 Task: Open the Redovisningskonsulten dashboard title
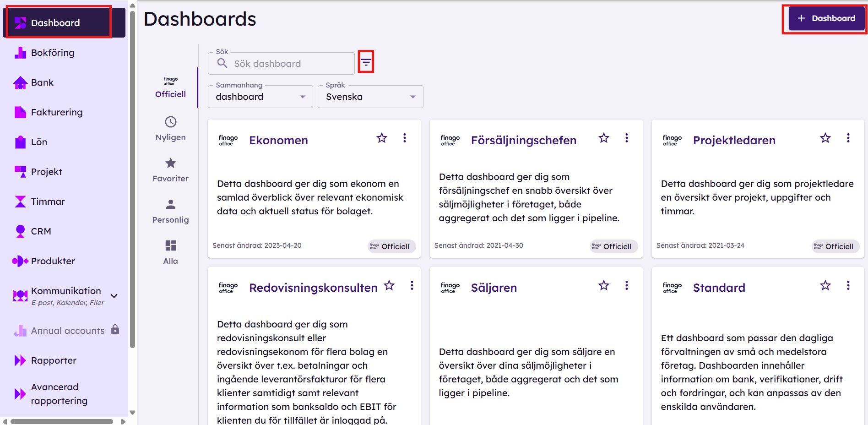tap(313, 288)
